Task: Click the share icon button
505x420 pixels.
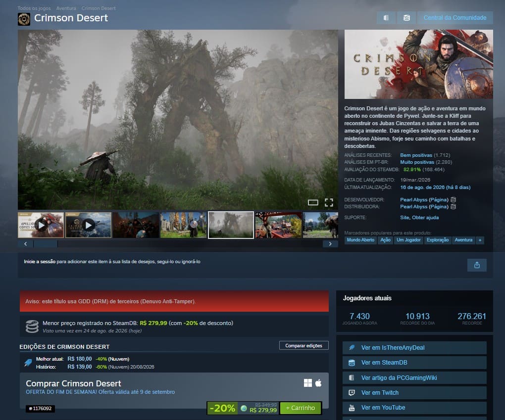Action: coord(477,265)
